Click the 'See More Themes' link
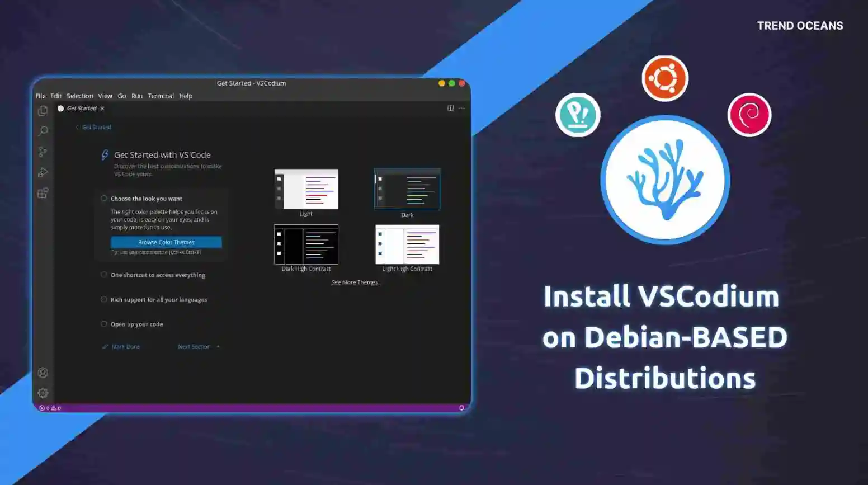This screenshot has width=868, height=485. pyautogui.click(x=355, y=282)
